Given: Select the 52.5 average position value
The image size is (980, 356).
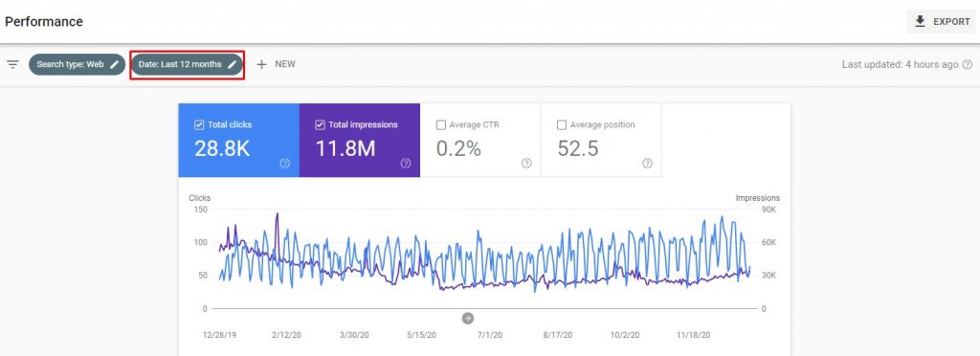Looking at the screenshot, I should click(577, 148).
